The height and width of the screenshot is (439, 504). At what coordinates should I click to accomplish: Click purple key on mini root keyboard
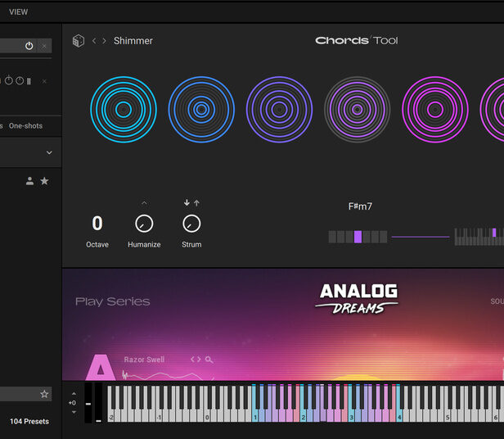coord(494,233)
